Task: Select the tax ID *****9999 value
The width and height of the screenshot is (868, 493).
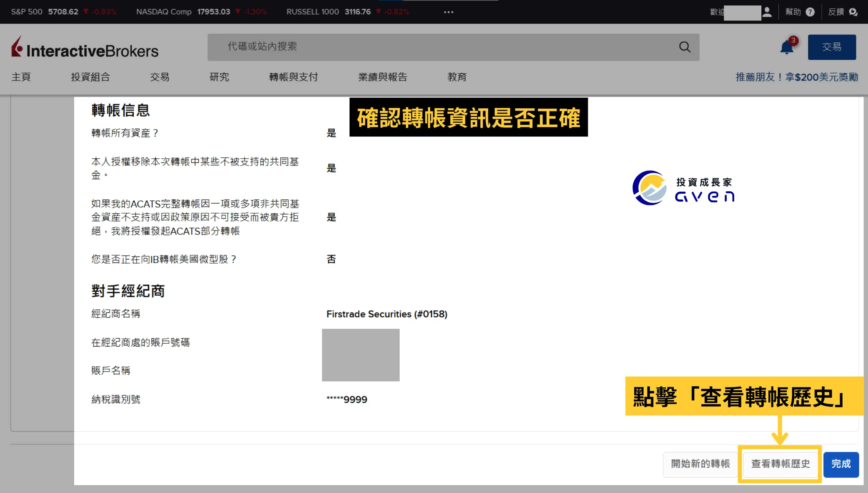Action: click(347, 399)
